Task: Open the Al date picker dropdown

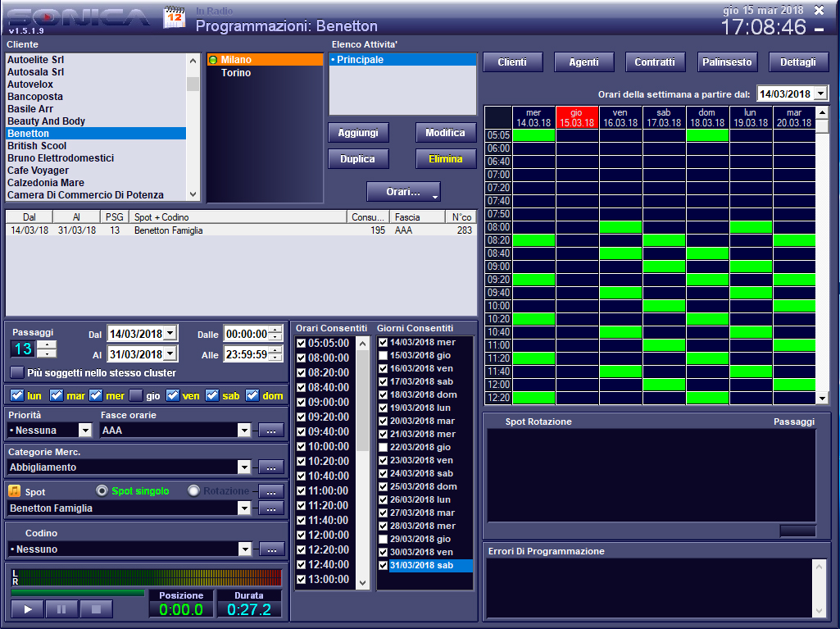Action: tap(170, 354)
